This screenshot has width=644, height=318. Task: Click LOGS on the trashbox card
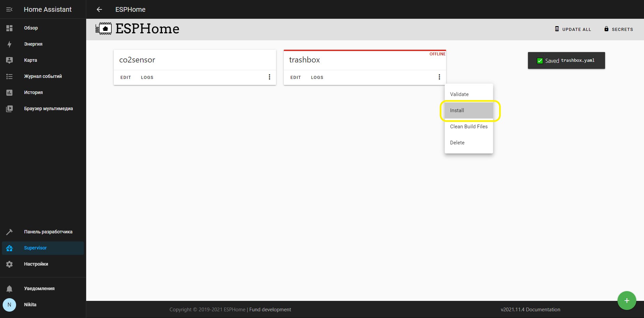[317, 77]
